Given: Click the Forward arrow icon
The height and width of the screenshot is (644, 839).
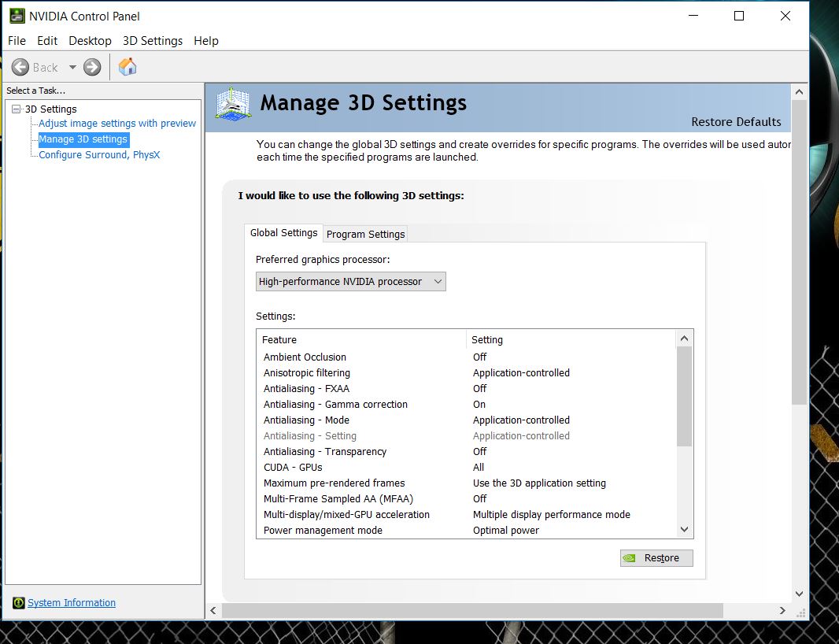Looking at the screenshot, I should pyautogui.click(x=92, y=68).
